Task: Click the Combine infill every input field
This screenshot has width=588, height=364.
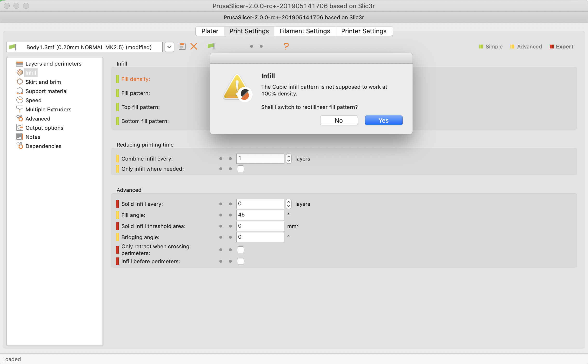Action: pos(260,159)
